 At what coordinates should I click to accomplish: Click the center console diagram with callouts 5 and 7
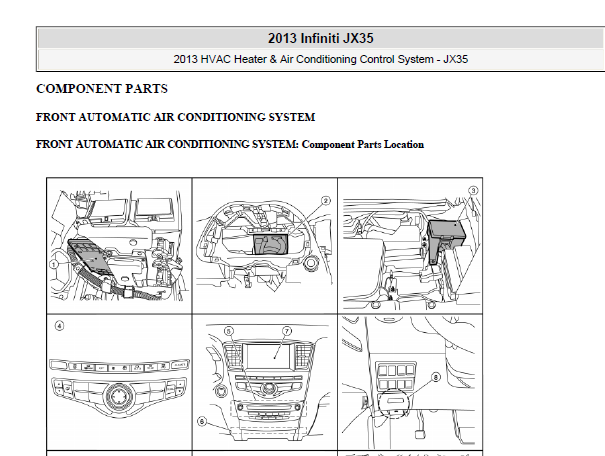point(265,382)
